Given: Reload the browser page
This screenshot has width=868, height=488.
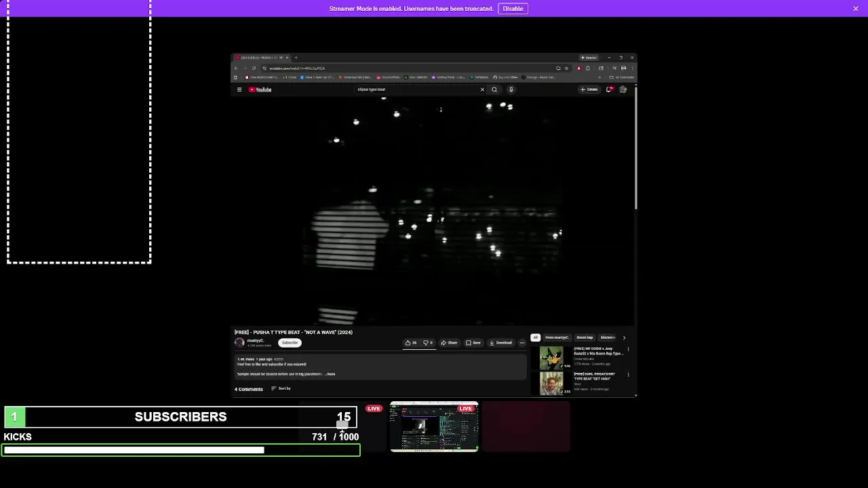Looking at the screenshot, I should click(x=254, y=68).
